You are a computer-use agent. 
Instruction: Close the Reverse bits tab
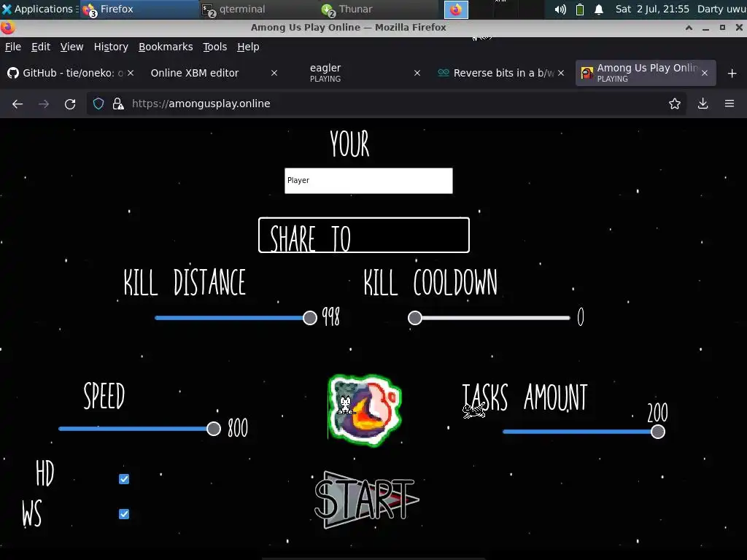coord(561,73)
